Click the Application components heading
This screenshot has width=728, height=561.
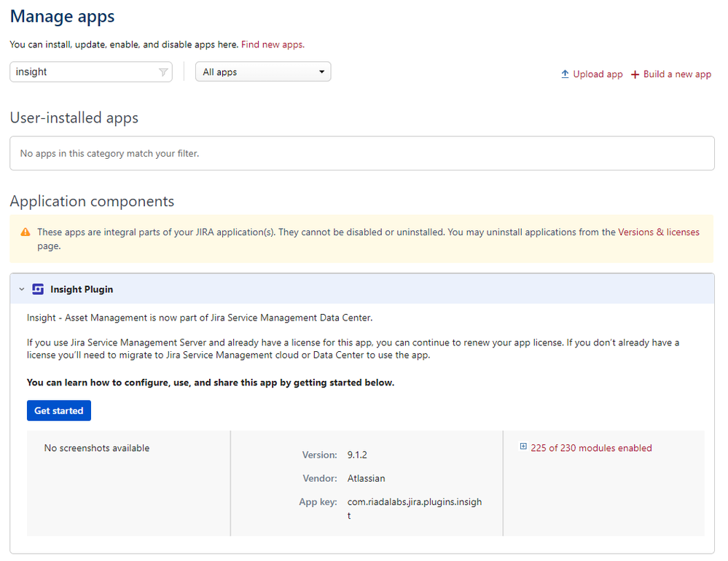point(92,201)
